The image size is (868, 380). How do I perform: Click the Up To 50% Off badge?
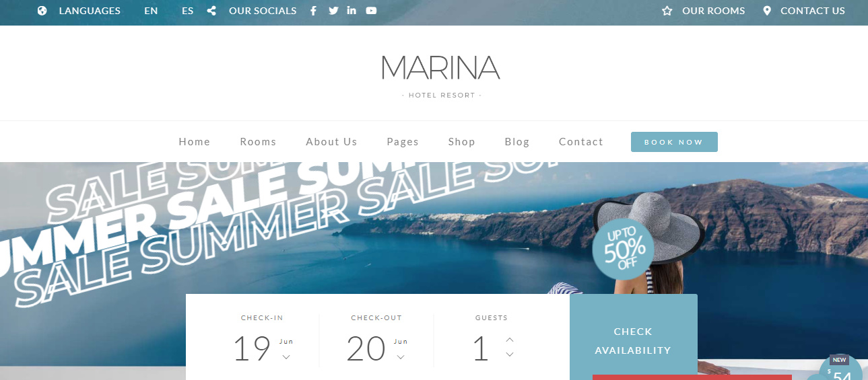coord(624,249)
